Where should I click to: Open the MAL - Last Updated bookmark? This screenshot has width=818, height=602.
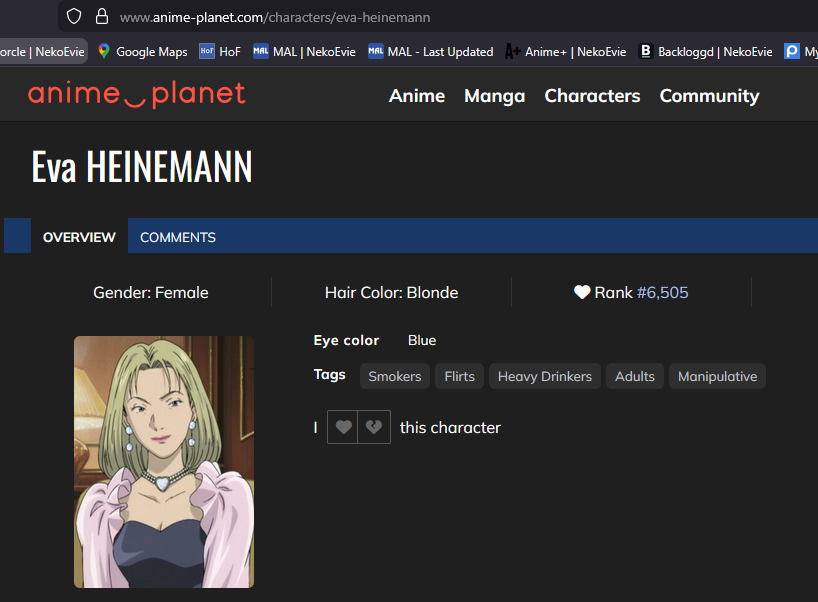click(x=430, y=52)
